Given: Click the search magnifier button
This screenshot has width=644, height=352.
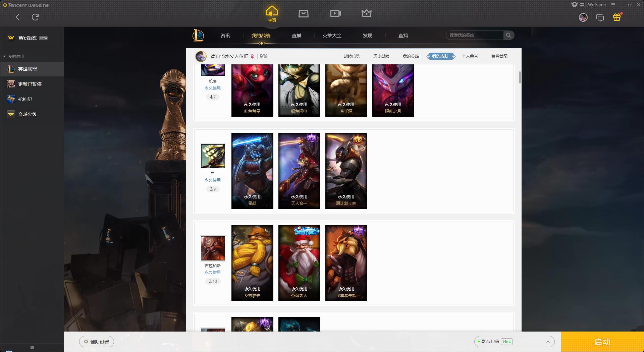Looking at the screenshot, I should click(x=508, y=35).
